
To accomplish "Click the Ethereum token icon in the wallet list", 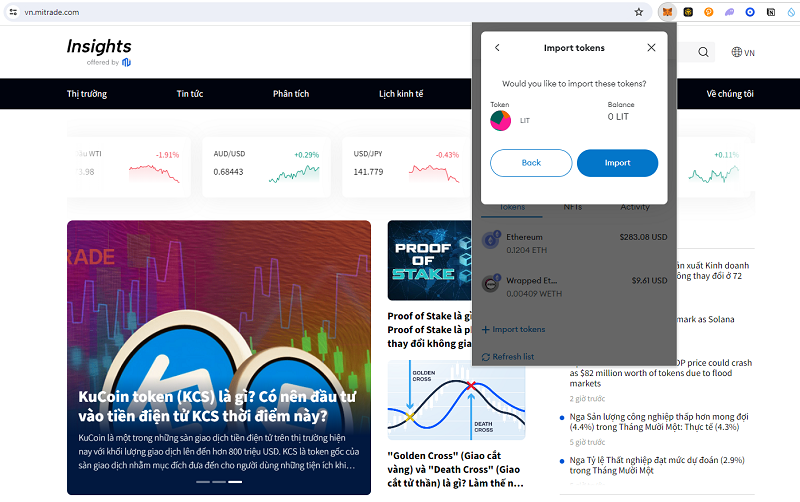I will [491, 240].
